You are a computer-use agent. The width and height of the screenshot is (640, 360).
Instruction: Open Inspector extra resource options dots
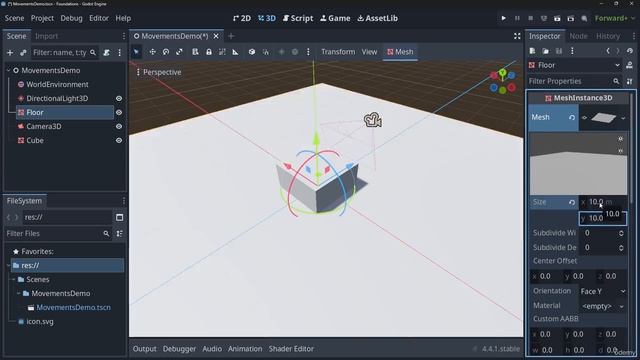(572, 51)
